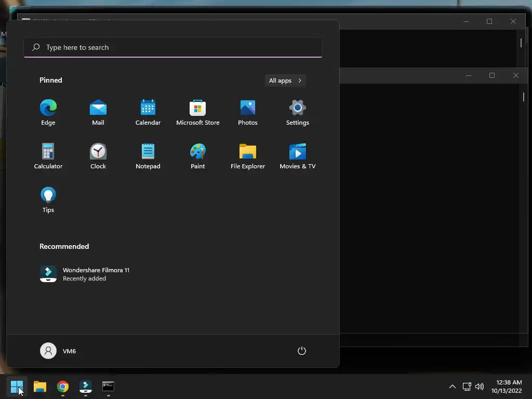Open Notepad from the Start menu
Screen dimensions: 532x399
pyautogui.click(x=148, y=156)
